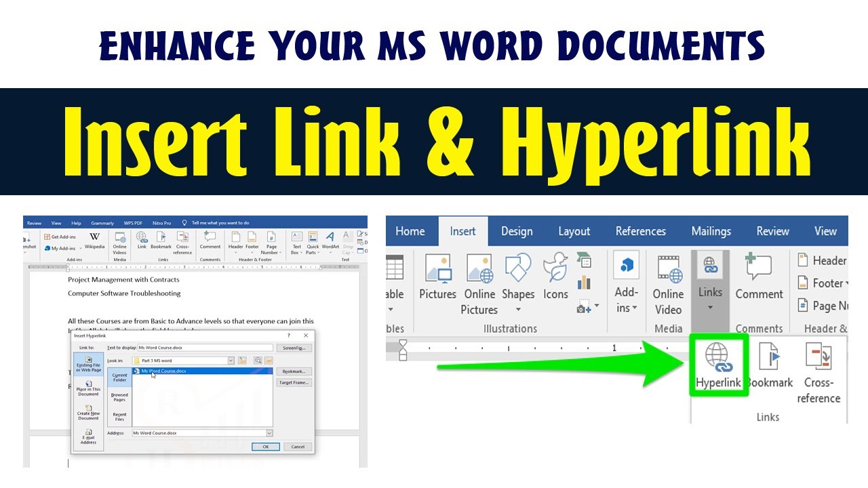
Task: Click the Text to display field
Action: click(x=205, y=348)
